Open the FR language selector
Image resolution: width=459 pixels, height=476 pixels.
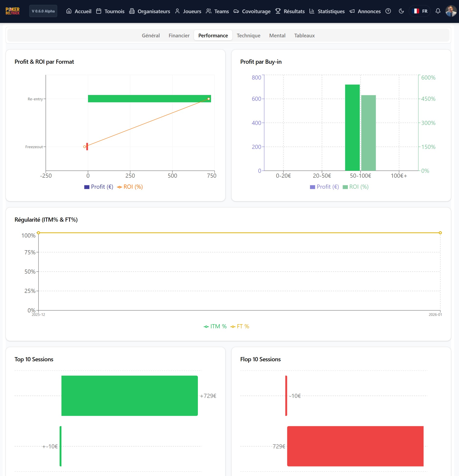419,11
